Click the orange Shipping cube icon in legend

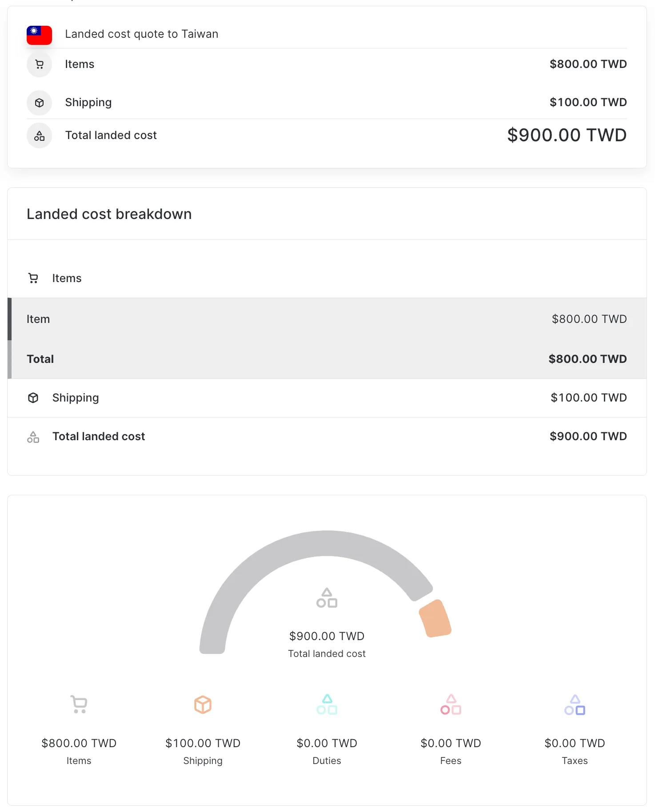(203, 705)
